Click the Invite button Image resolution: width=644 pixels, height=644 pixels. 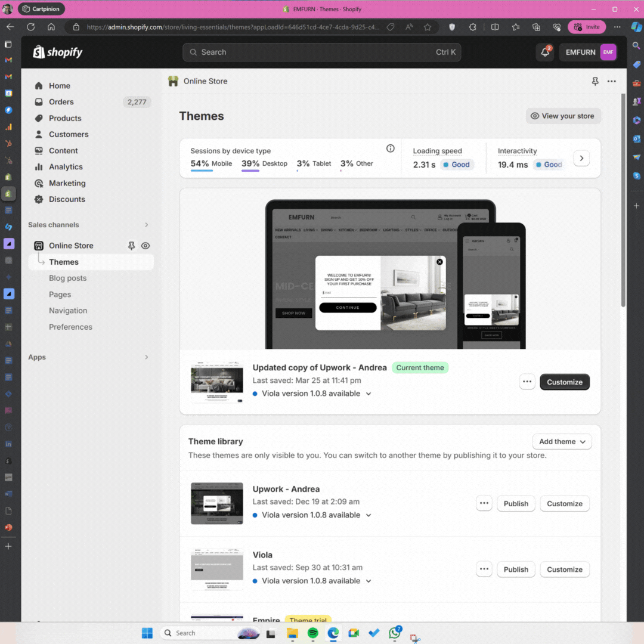(587, 27)
